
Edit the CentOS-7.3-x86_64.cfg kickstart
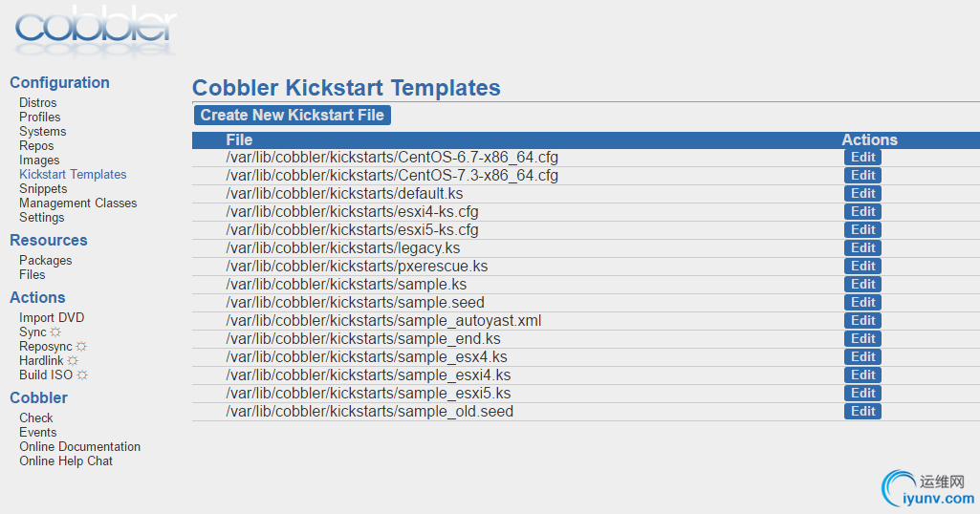pyautogui.click(x=862, y=175)
